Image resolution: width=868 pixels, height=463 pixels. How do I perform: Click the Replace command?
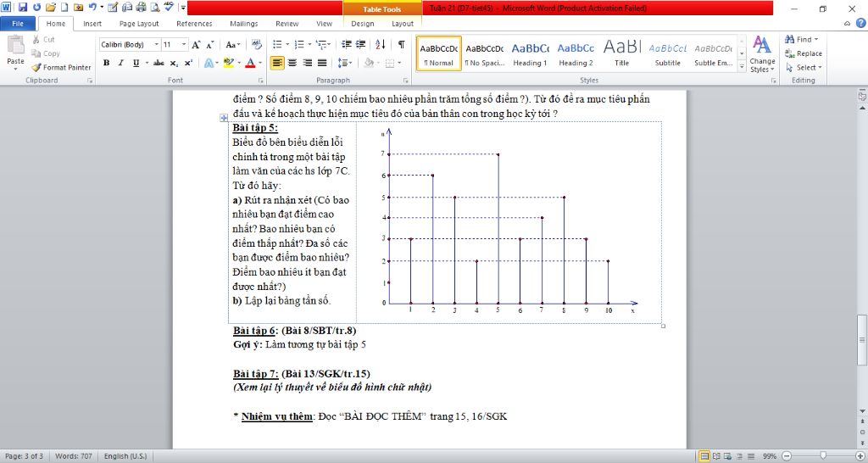click(x=803, y=53)
